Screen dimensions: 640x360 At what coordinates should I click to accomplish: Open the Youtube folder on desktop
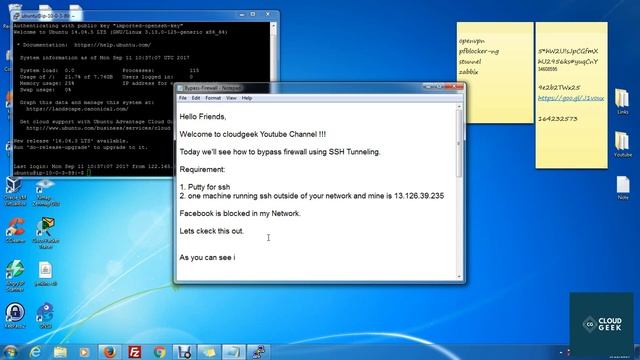(622, 144)
